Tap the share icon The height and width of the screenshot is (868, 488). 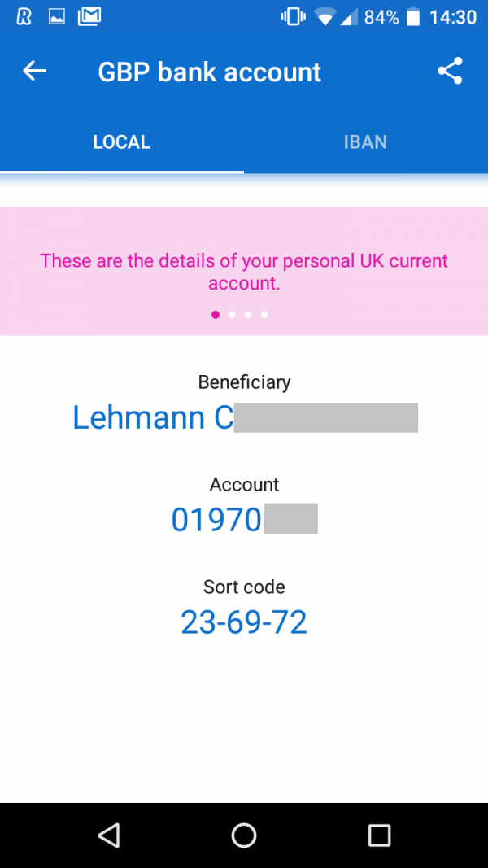(x=450, y=72)
